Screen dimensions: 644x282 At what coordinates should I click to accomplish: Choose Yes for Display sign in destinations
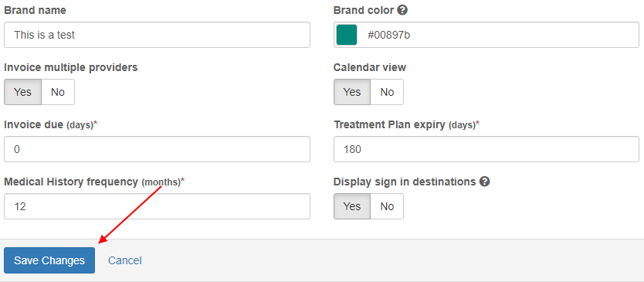(352, 206)
